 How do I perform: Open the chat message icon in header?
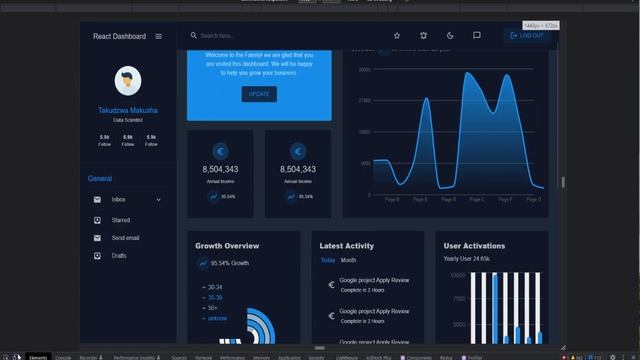pos(476,36)
